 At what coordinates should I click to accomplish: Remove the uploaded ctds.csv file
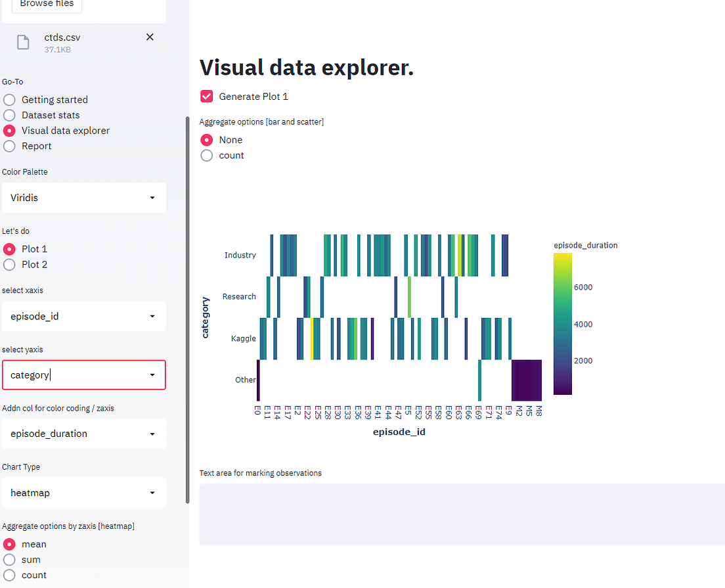tap(150, 37)
